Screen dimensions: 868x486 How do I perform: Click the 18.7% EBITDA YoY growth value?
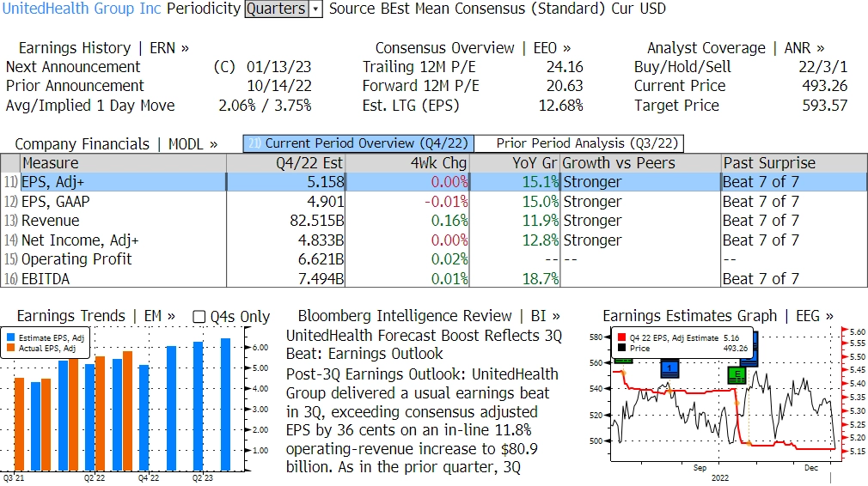pos(541,279)
